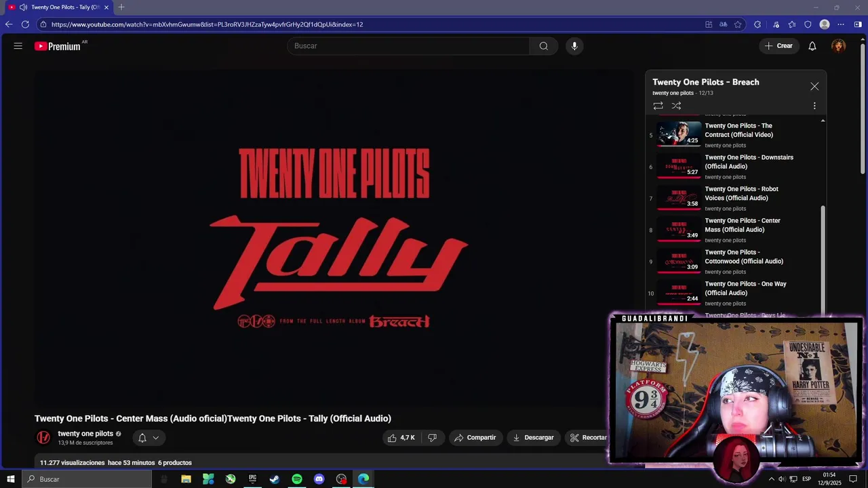Open the translate page icon

pos(724,24)
